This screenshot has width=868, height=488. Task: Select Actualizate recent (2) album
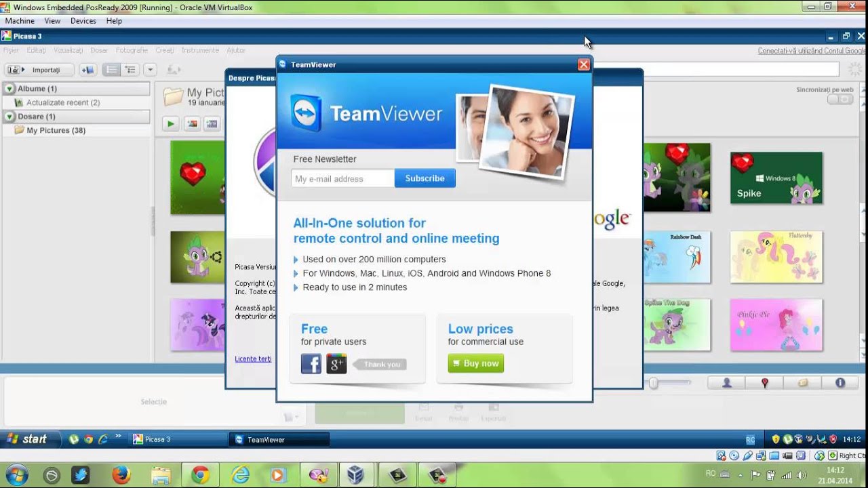coord(62,102)
